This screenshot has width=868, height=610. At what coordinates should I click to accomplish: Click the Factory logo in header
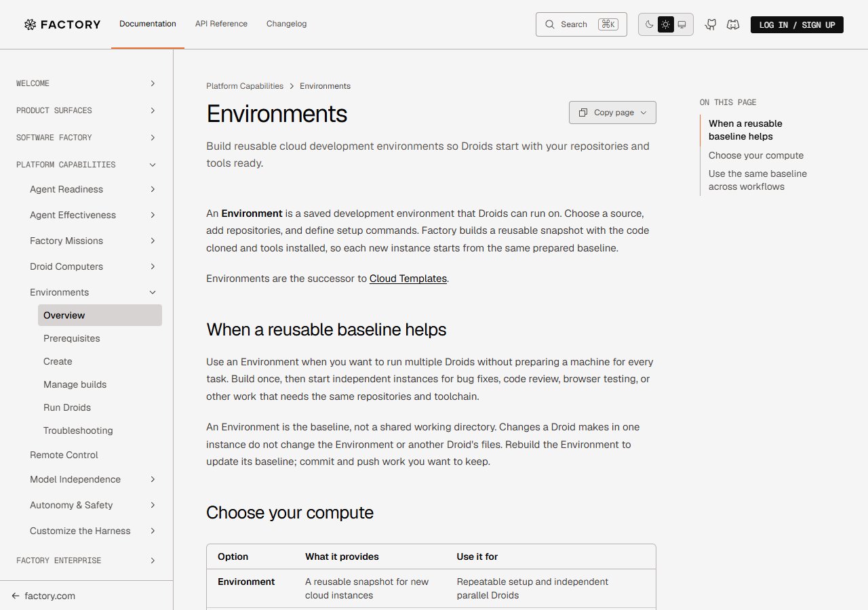coord(62,24)
